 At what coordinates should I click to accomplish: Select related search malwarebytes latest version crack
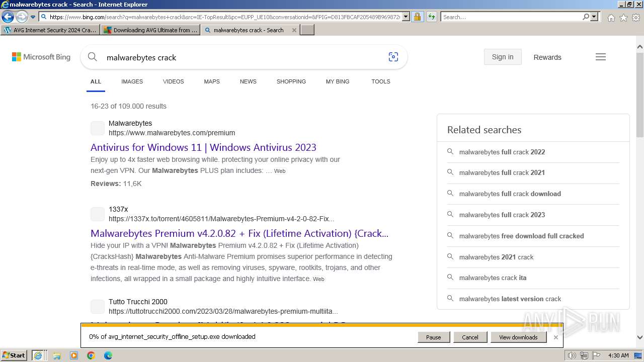click(x=510, y=299)
